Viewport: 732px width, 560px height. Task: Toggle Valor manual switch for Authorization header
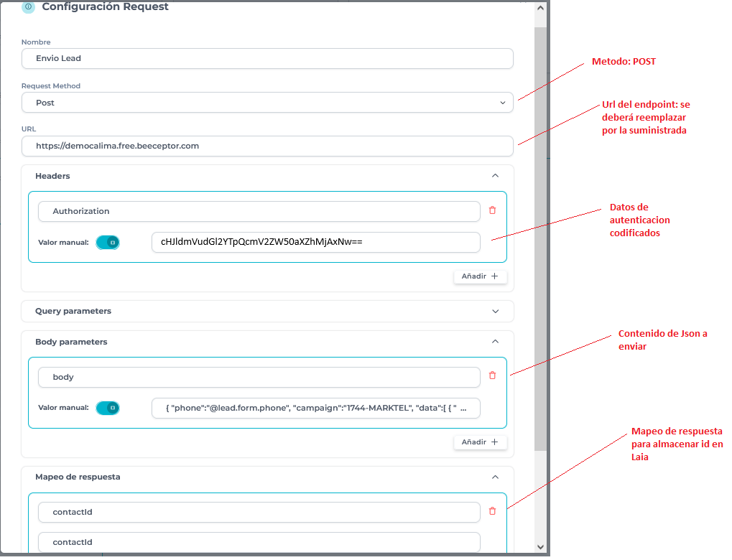[108, 243]
